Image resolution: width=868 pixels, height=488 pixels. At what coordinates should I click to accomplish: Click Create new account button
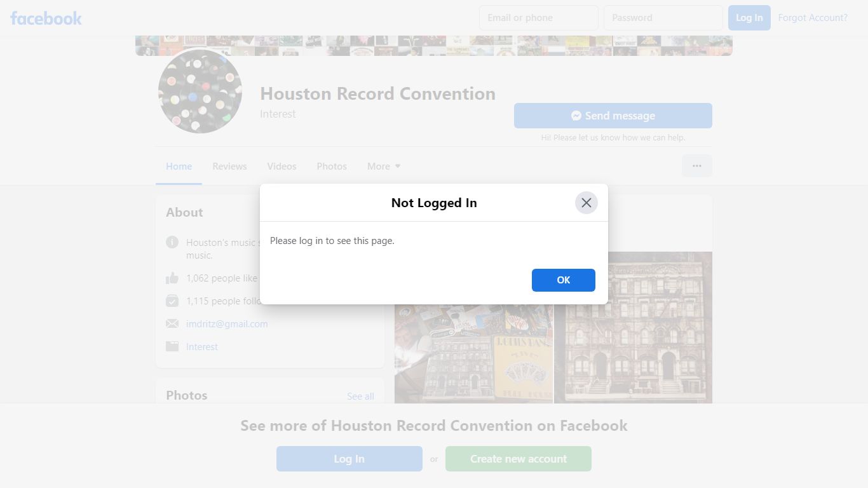(518, 459)
